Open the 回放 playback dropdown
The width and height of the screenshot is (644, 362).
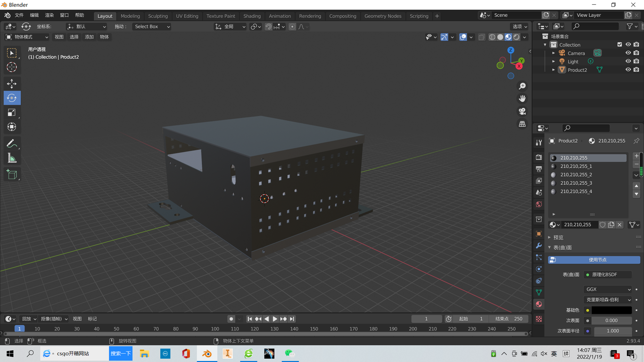click(29, 319)
